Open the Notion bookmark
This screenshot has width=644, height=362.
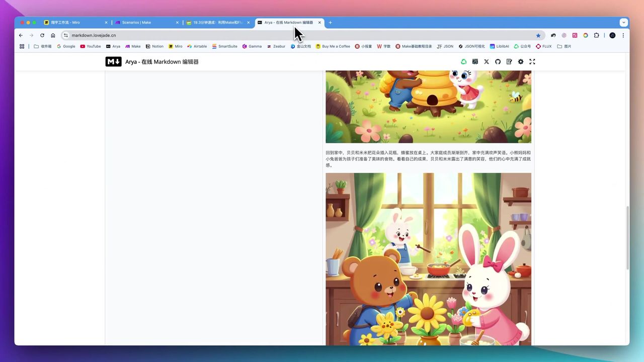pos(154,46)
